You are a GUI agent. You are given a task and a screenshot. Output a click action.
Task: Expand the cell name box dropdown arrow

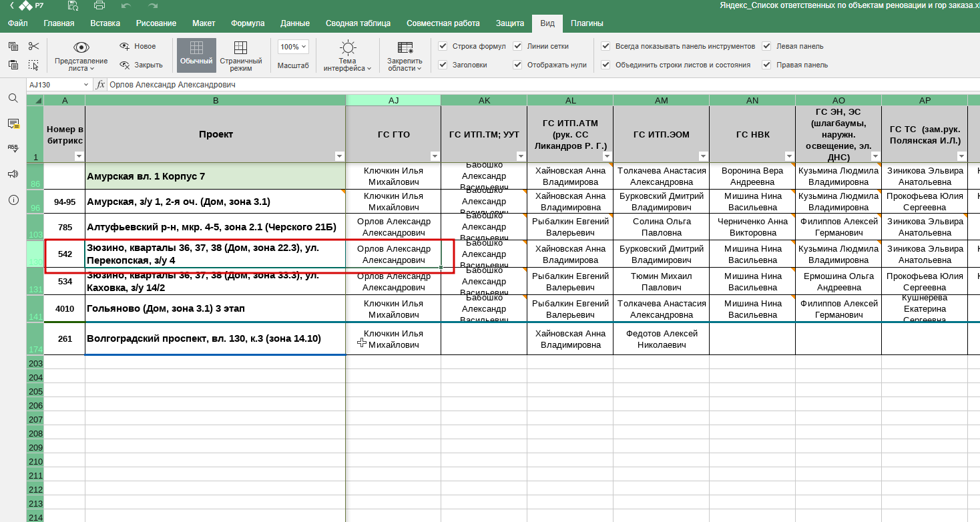(x=86, y=85)
